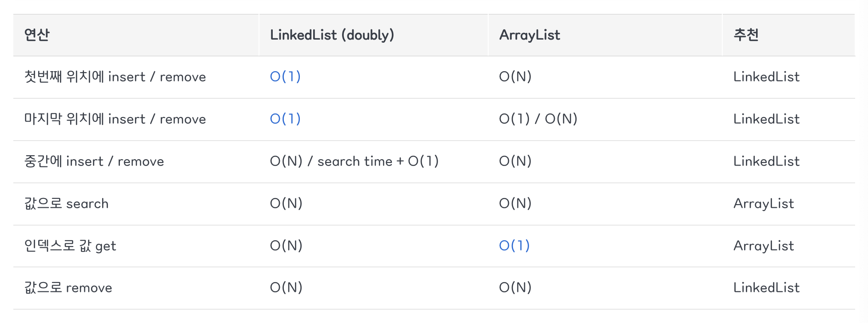This screenshot has height=323, width=868.
Task: Click the ArrayList column header
Action: coord(530,35)
